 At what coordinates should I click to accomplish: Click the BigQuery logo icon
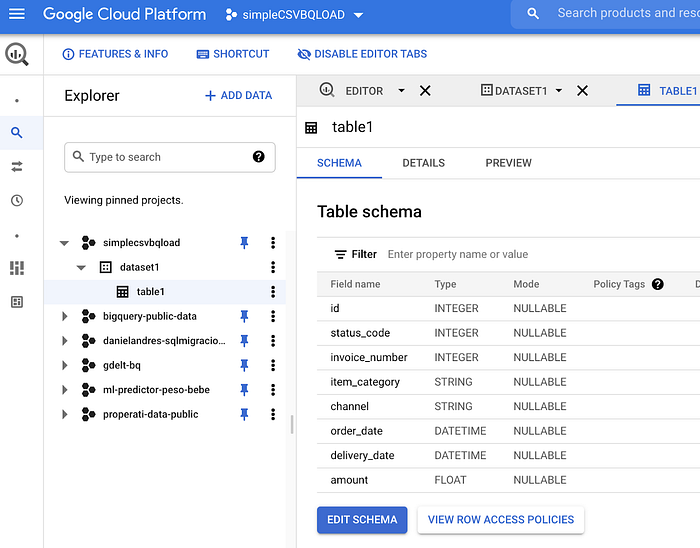[17, 54]
